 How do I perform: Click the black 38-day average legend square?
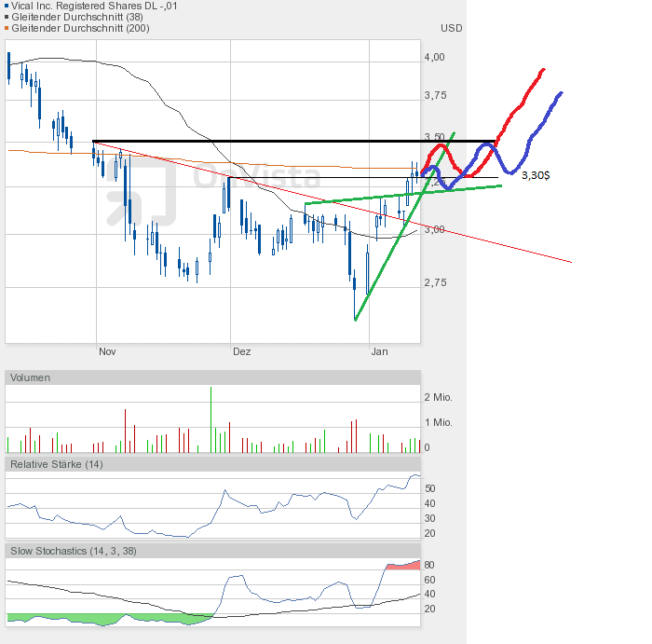[x=7, y=17]
